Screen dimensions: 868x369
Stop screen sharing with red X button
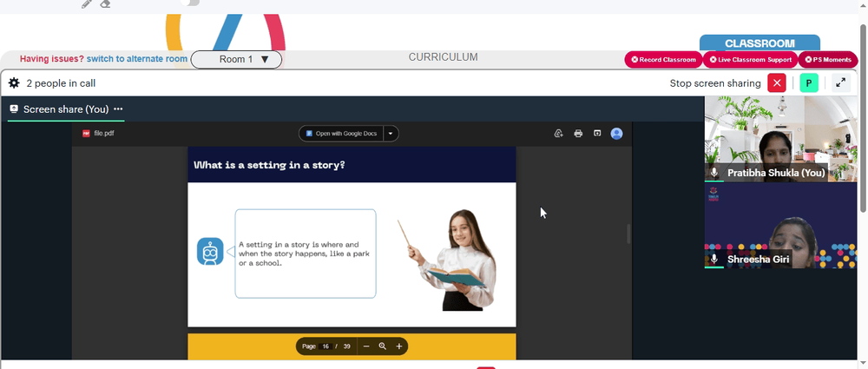coord(777,83)
